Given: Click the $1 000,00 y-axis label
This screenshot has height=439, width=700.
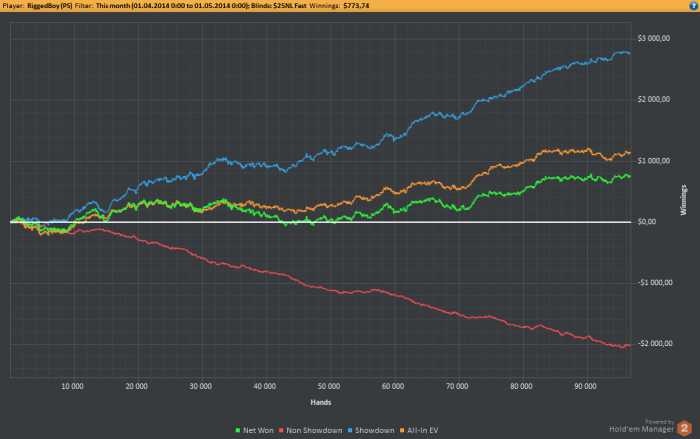Looking at the screenshot, I should tap(654, 161).
